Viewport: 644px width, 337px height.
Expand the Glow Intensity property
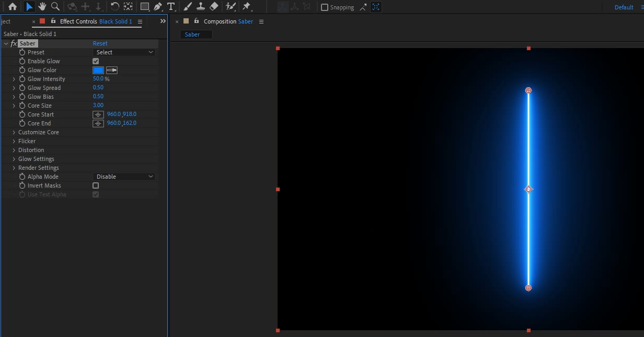(x=14, y=79)
